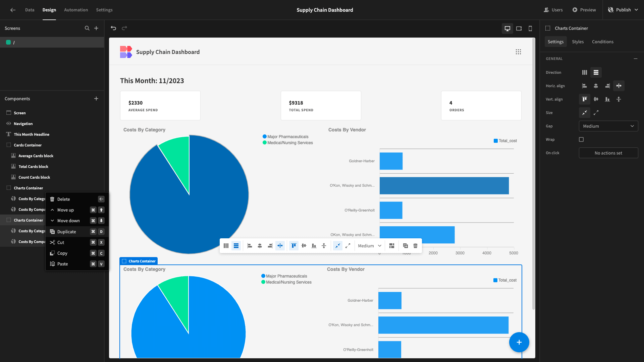Switch to desktop preview size
Screen dimensions: 644x362
click(x=507, y=28)
